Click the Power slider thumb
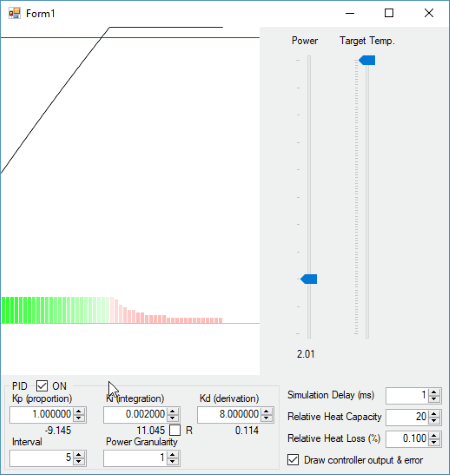The height and width of the screenshot is (475, 450). pos(309,279)
